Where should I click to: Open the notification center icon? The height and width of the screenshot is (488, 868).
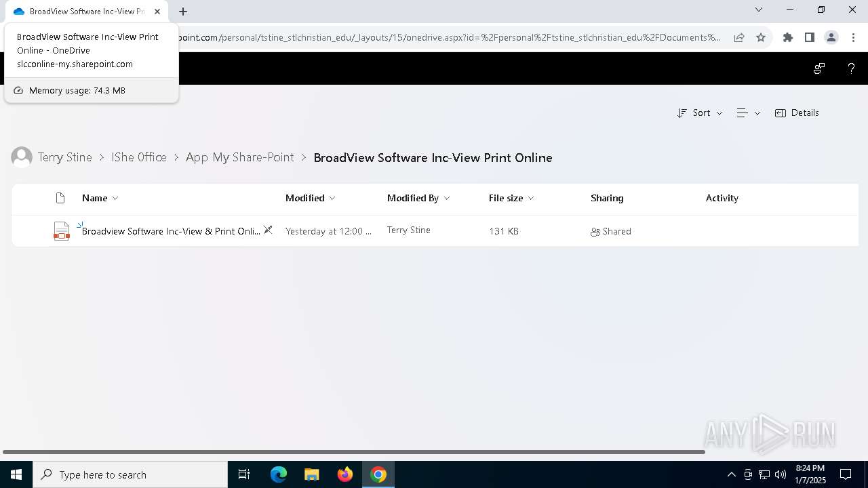pyautogui.click(x=846, y=474)
